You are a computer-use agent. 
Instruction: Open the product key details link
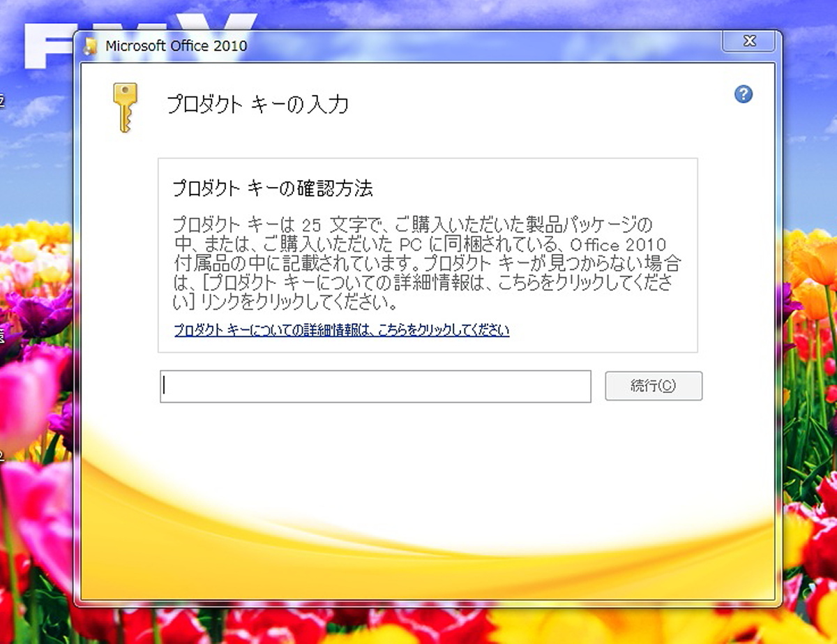pyautogui.click(x=340, y=329)
